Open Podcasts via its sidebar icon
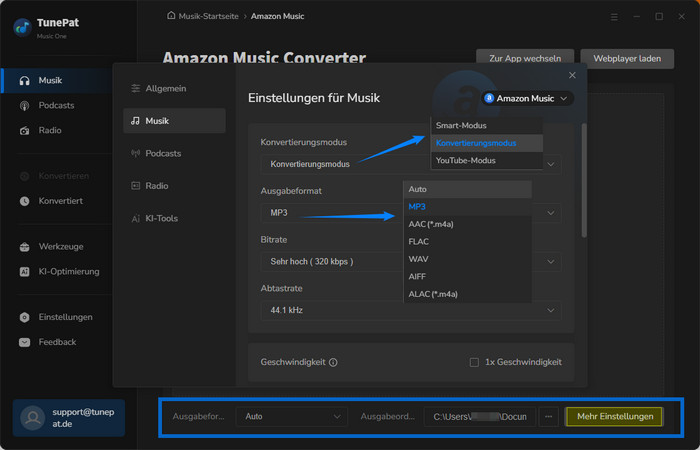The image size is (700, 450). [x=25, y=106]
